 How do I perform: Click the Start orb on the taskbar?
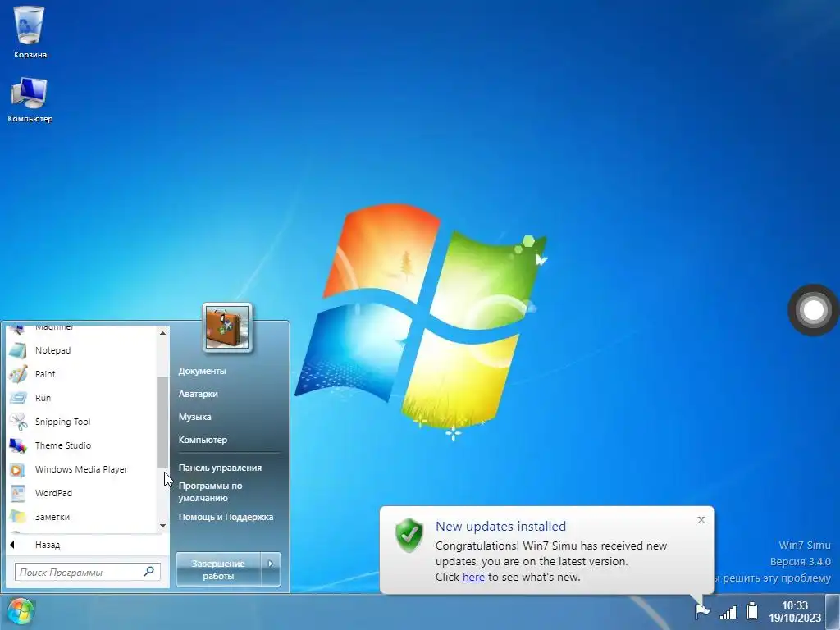(x=21, y=611)
